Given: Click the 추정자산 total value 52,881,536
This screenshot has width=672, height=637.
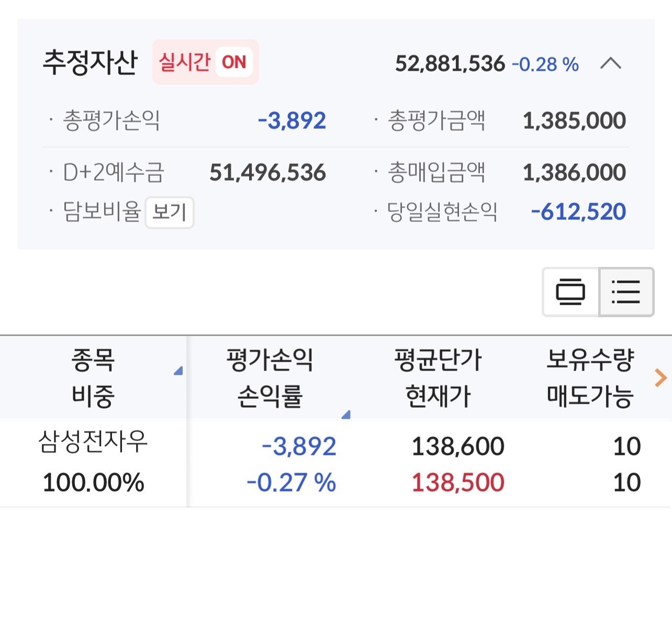Looking at the screenshot, I should tap(450, 64).
